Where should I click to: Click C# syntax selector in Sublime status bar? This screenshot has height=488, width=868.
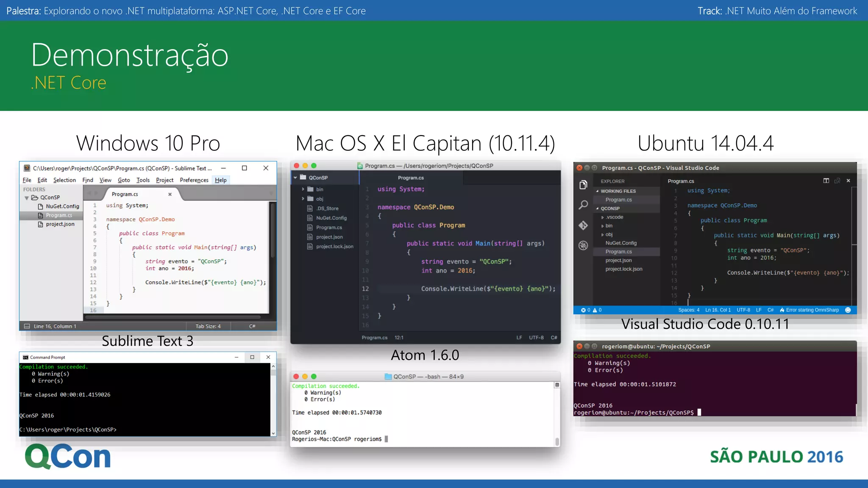point(252,326)
